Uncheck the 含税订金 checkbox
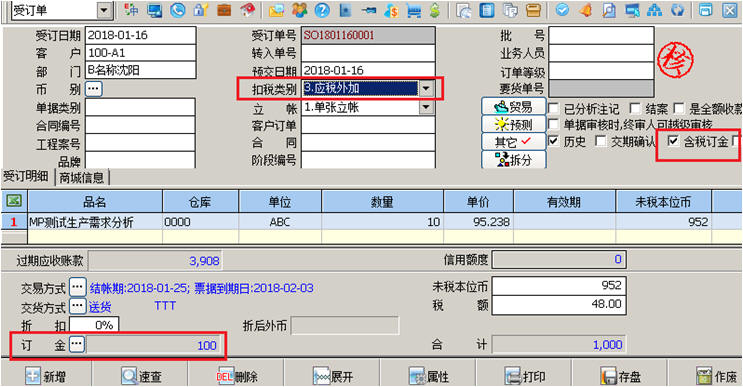The width and height of the screenshot is (743, 387). (673, 141)
